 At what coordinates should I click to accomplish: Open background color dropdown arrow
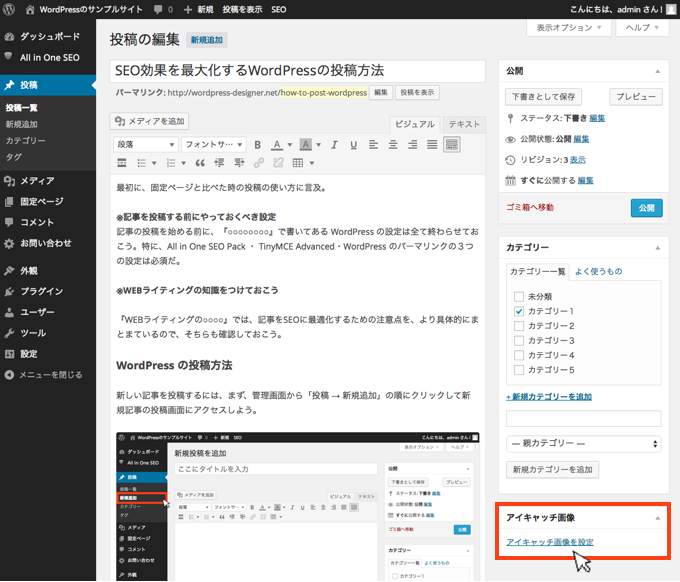click(319, 145)
